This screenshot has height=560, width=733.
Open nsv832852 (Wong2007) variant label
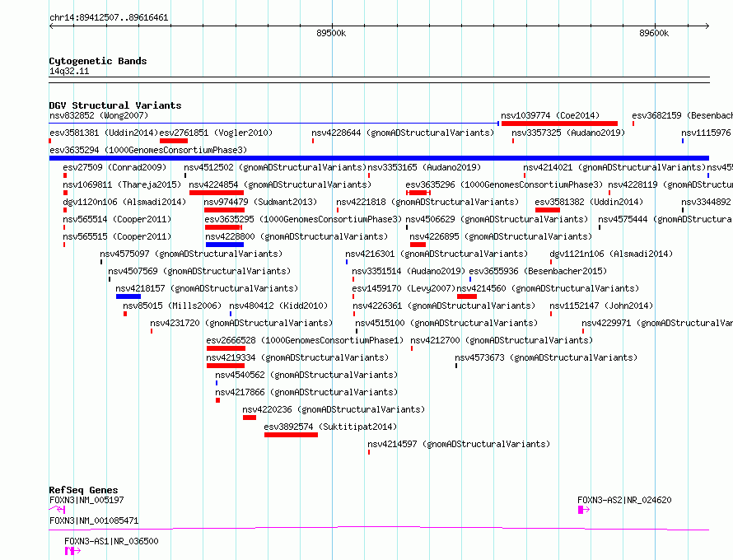(x=99, y=115)
